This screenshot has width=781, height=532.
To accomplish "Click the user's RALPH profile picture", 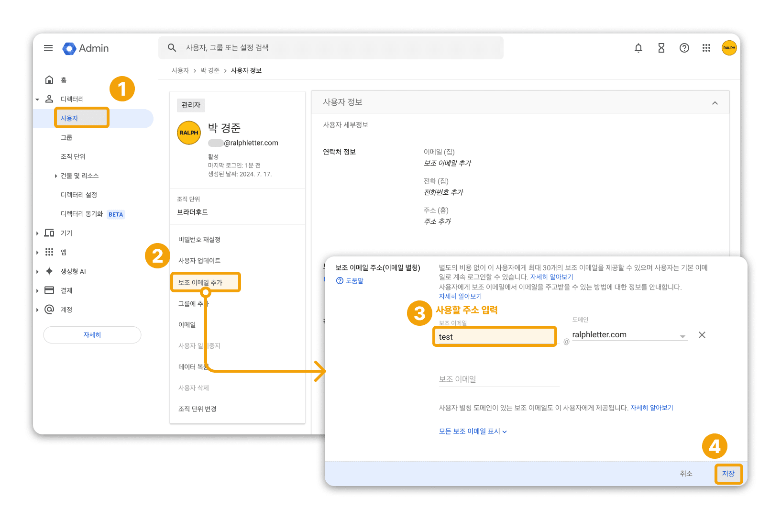I will tap(189, 133).
